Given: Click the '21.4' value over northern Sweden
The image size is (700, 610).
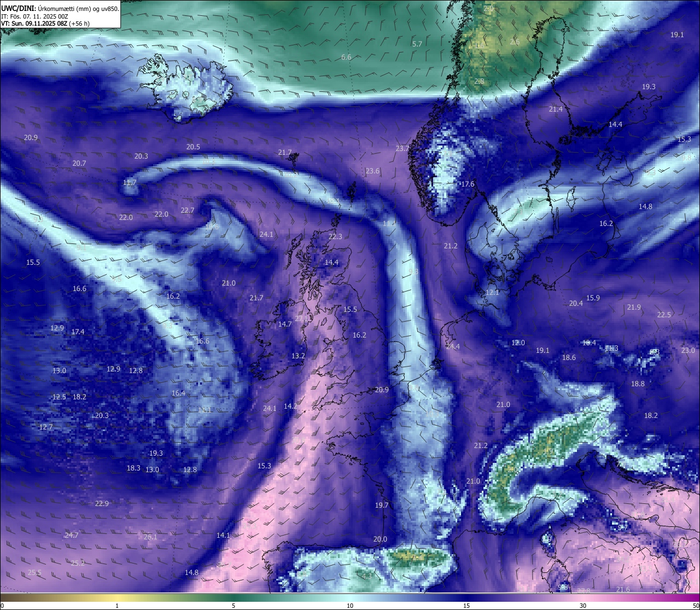Looking at the screenshot, I should coord(556,109).
